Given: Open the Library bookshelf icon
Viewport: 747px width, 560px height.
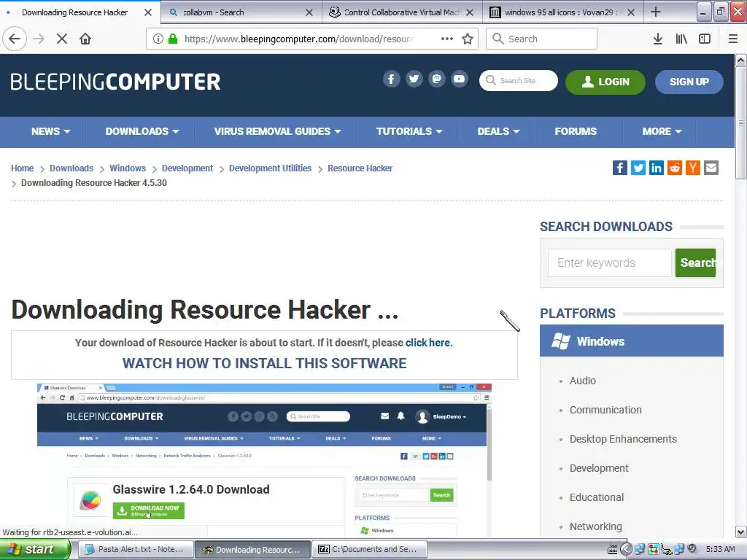Looking at the screenshot, I should (x=681, y=39).
